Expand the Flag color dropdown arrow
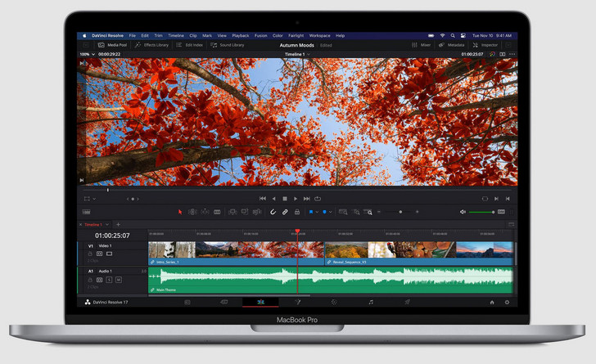Screen dimensions: 596x364 click(x=317, y=212)
